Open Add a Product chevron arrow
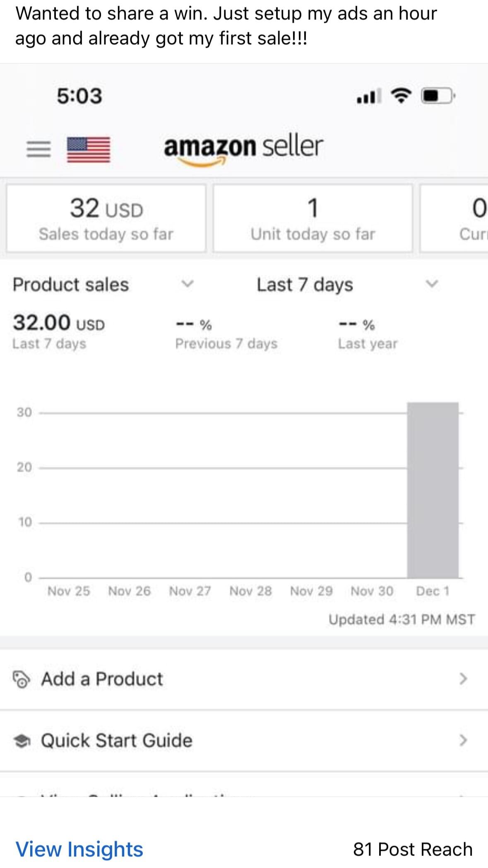This screenshot has height=868, width=488. coord(463,679)
